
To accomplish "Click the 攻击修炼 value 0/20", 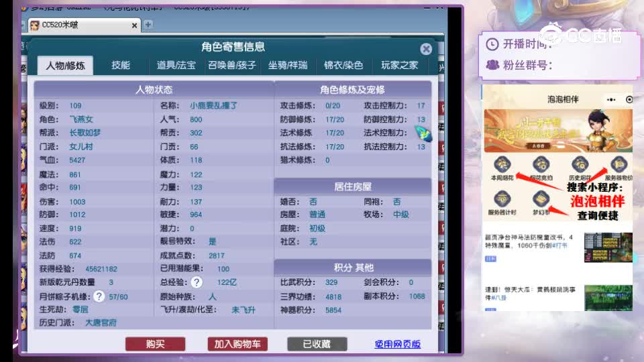I will tap(333, 105).
